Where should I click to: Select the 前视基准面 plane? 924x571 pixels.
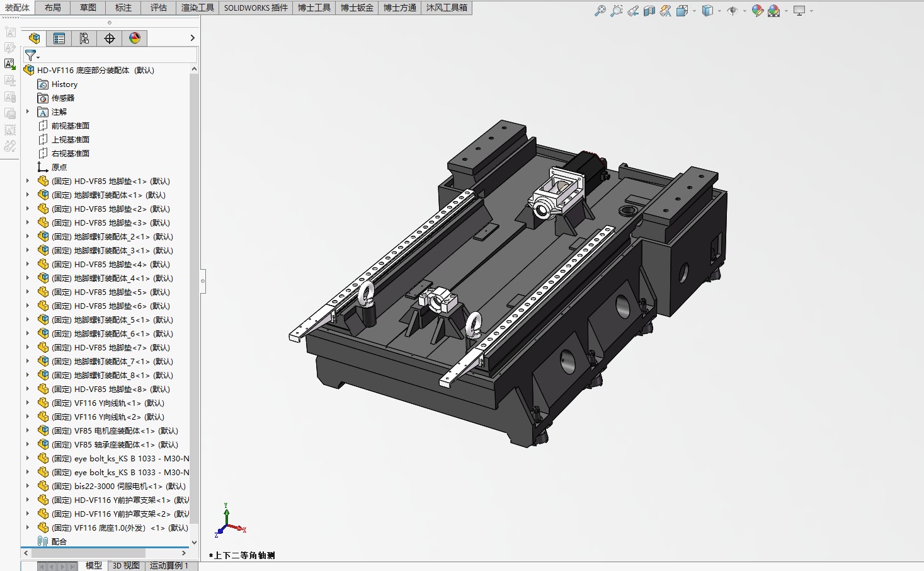[x=64, y=126]
